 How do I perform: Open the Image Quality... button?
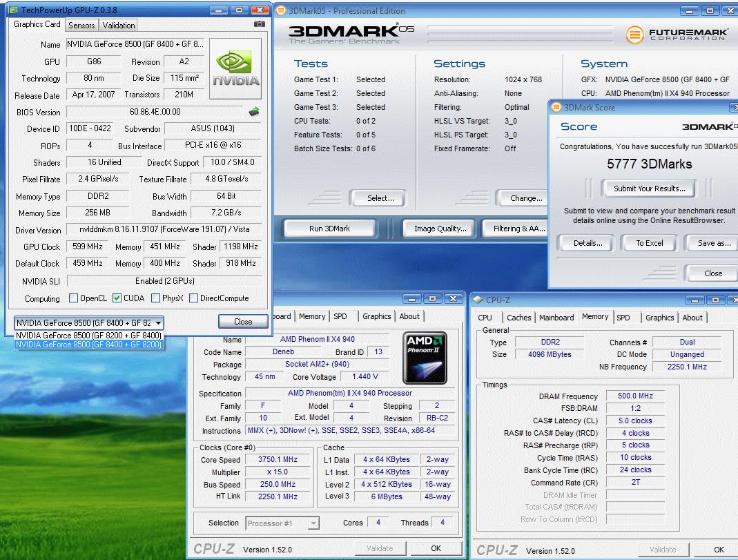point(440,229)
